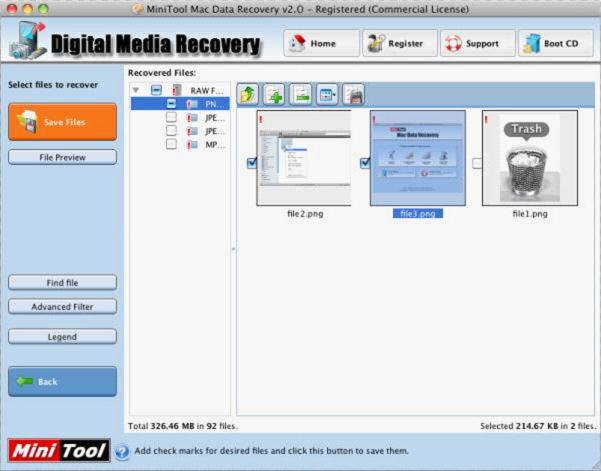Click the file1.png file name

(x=530, y=214)
